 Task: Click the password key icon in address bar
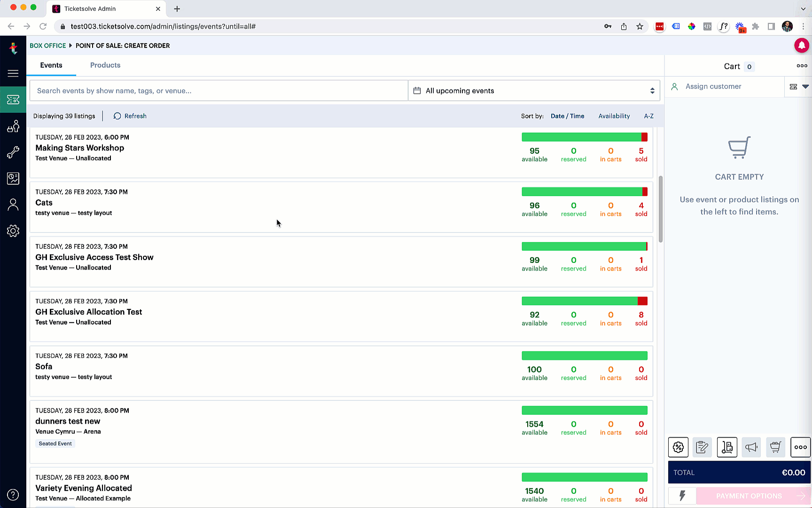[x=608, y=26]
